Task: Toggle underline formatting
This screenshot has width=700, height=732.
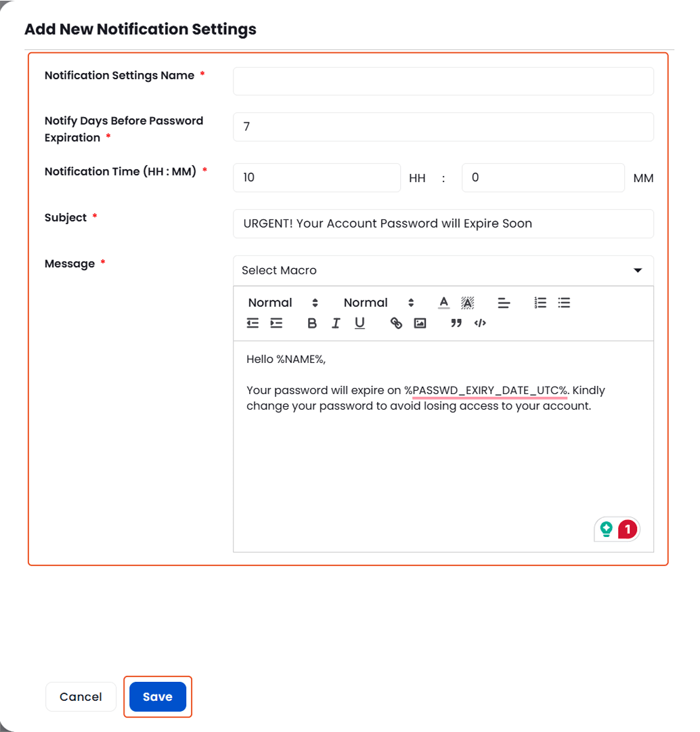Action: (359, 323)
